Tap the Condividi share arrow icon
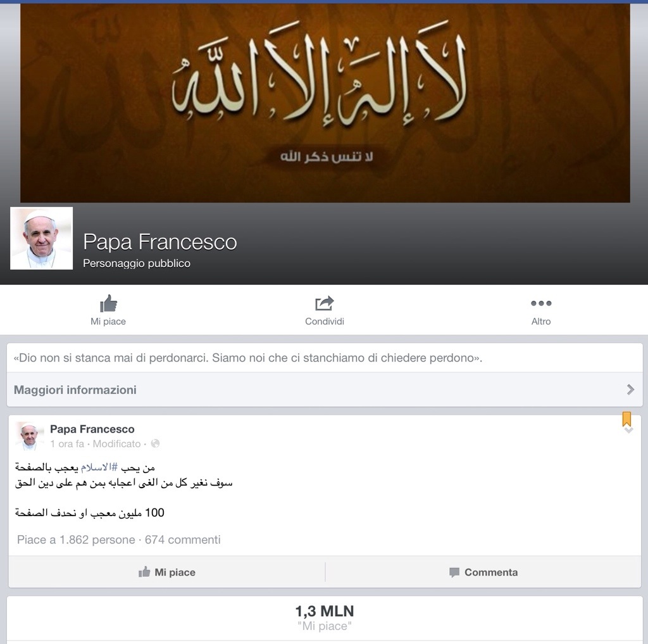Viewport: 648px width, 644px height. tap(325, 303)
